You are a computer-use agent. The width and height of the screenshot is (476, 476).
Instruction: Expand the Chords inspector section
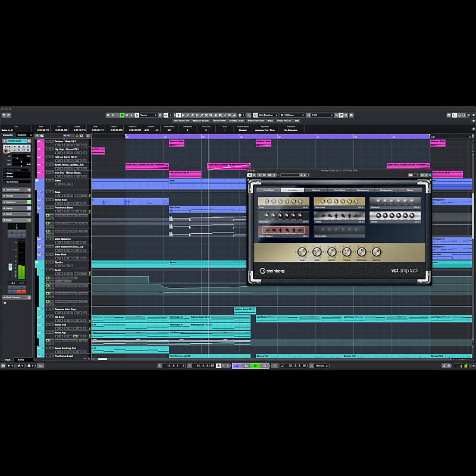(x=17, y=196)
